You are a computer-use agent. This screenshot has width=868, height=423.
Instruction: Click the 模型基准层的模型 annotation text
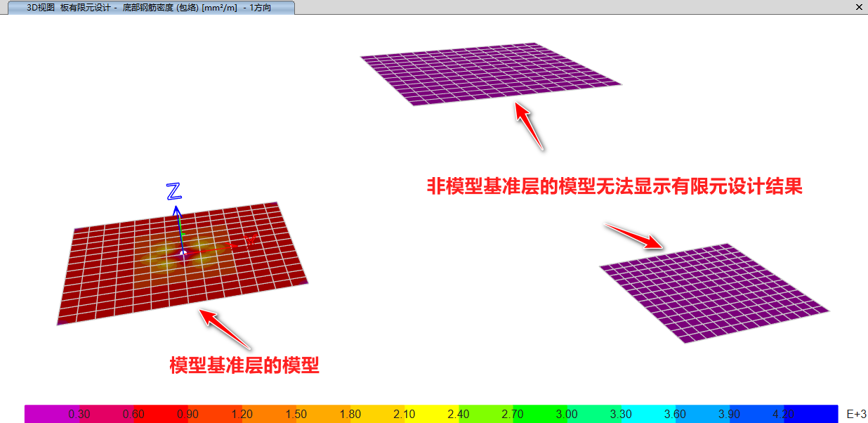click(x=244, y=365)
